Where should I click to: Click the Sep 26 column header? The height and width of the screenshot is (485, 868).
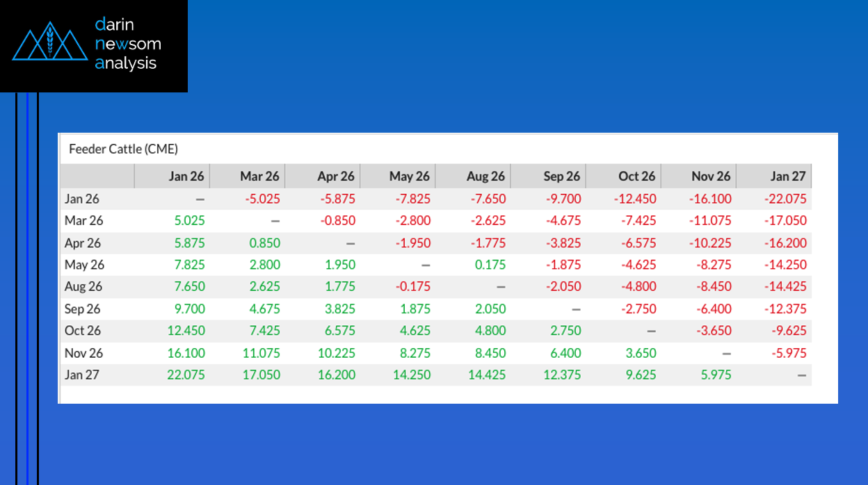coord(561,176)
